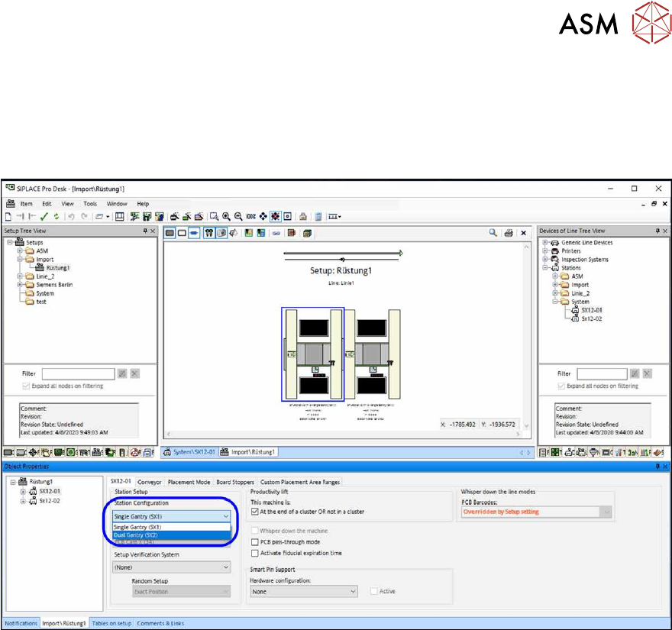Click the SIPLACE icon left of Item menu
Screen dimensions: 672x630
pos(10,204)
